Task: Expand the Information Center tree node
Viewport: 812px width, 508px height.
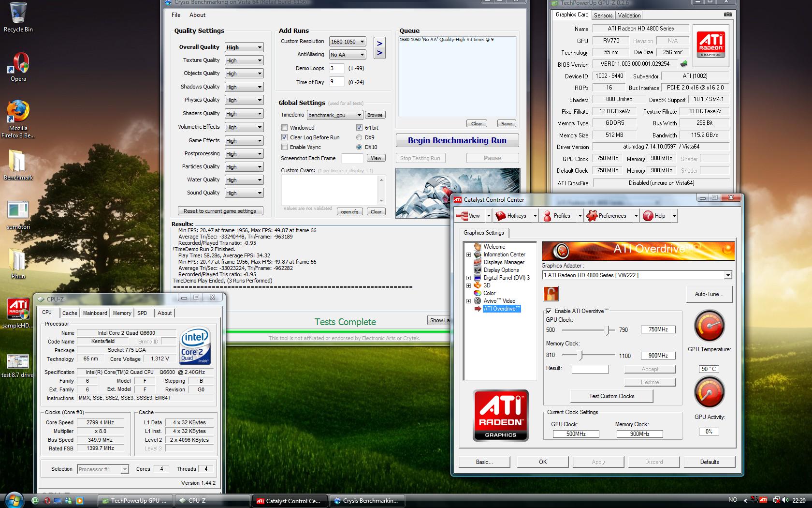Action: point(468,254)
